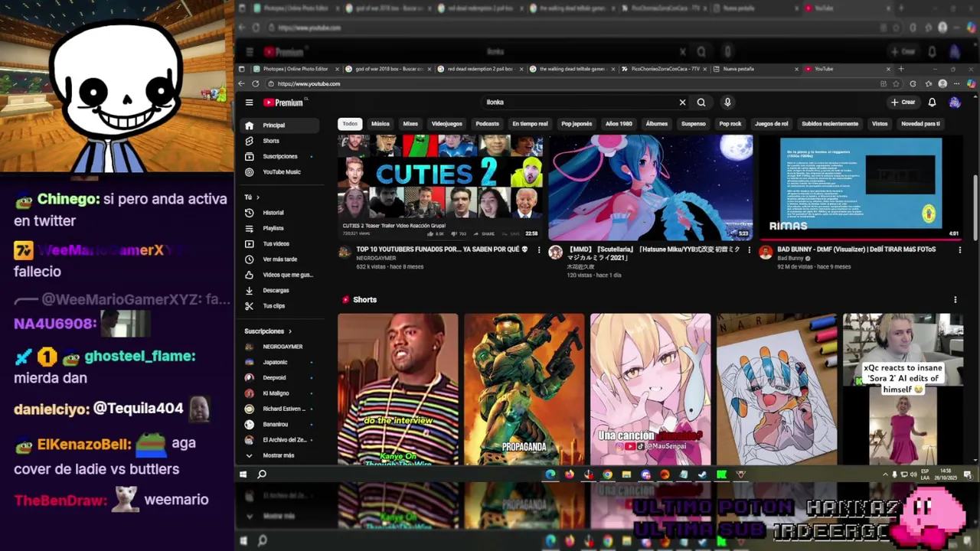Open Historial in the sidebar
Viewport: 980px width, 551px height.
pyautogui.click(x=278, y=213)
